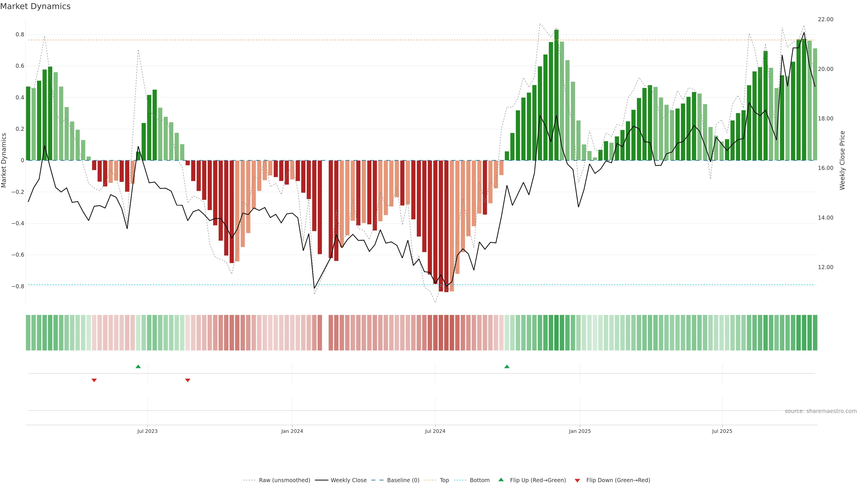Click the orange Top threshold dashed line

tap(337, 40)
